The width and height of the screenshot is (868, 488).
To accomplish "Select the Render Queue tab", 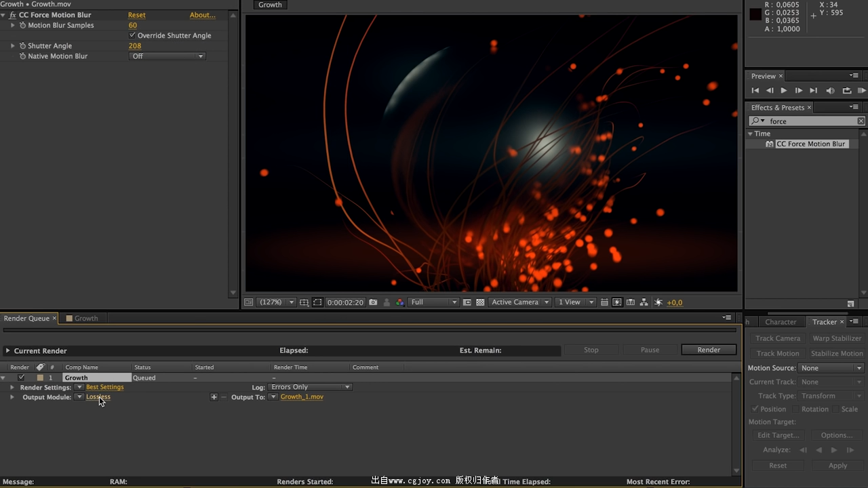I will coord(26,318).
